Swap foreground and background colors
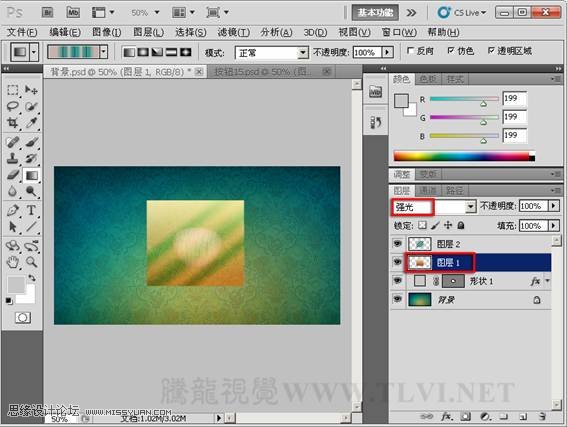This screenshot has height=427, width=567. click(33, 278)
